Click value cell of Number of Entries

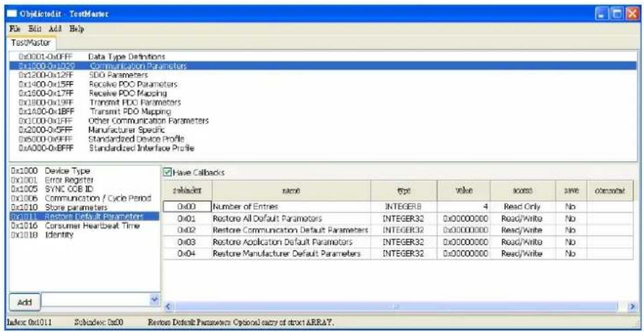click(x=464, y=207)
